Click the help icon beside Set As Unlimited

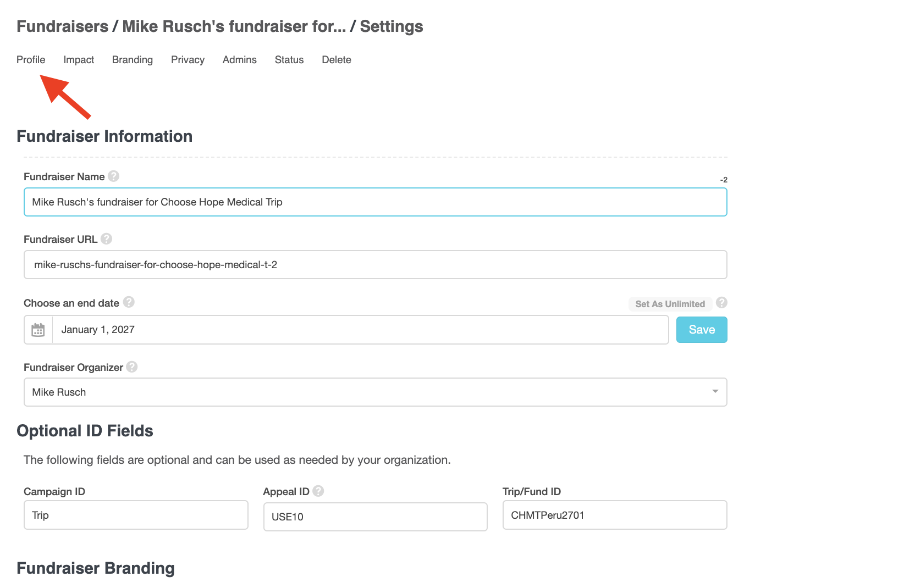[721, 303]
